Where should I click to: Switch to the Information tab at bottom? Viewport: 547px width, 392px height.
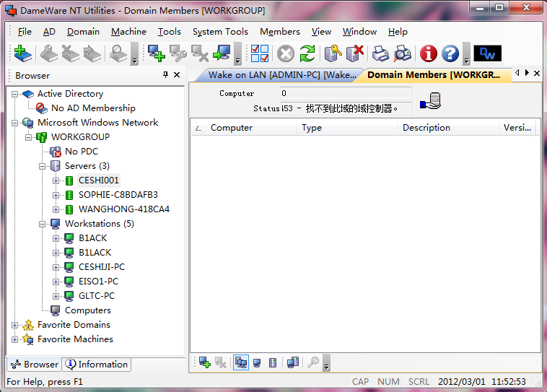point(97,365)
